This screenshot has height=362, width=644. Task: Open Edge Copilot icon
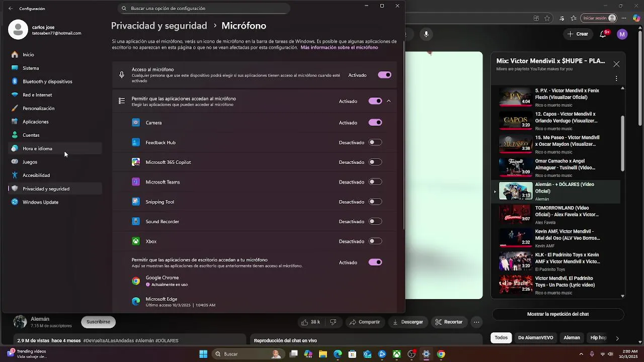(x=636, y=18)
